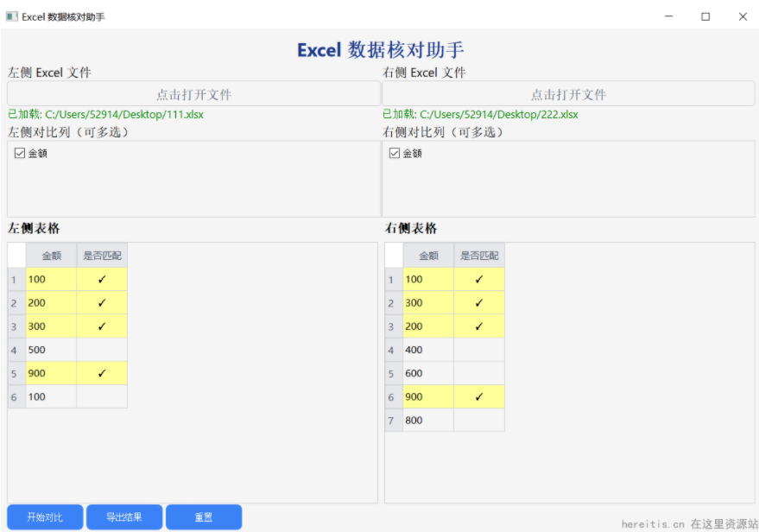Close the Excel 数据核对助手 window
Viewport: 759px width, 532px height.
pos(743,16)
